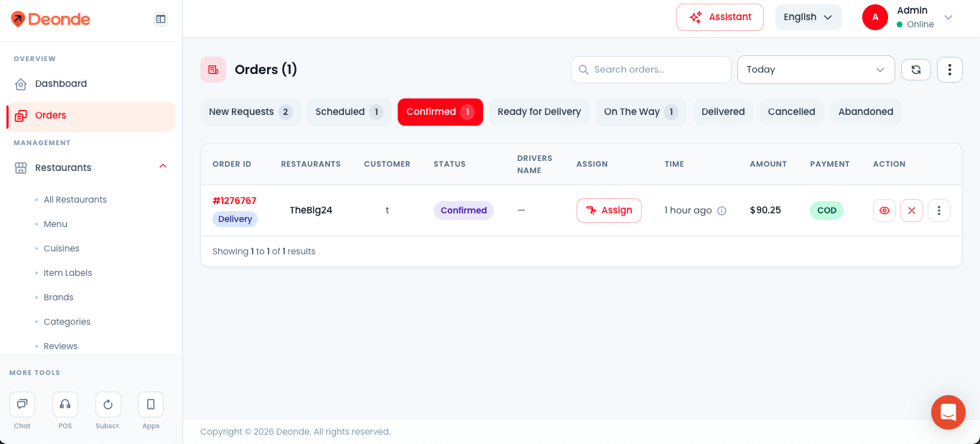Click the '1 hour ago' time text

point(688,211)
